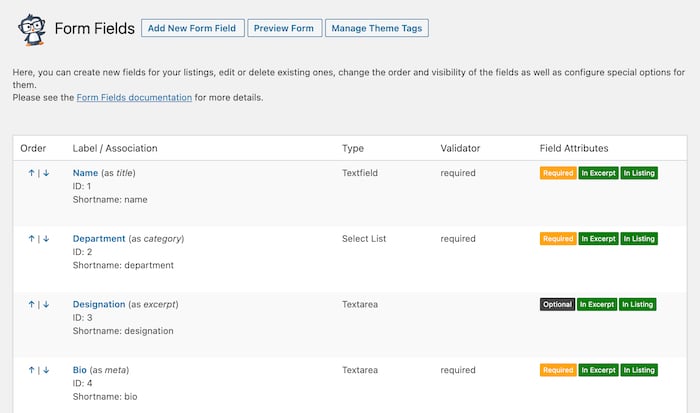
Task: Select Textarea type in Bio row
Action: point(360,370)
